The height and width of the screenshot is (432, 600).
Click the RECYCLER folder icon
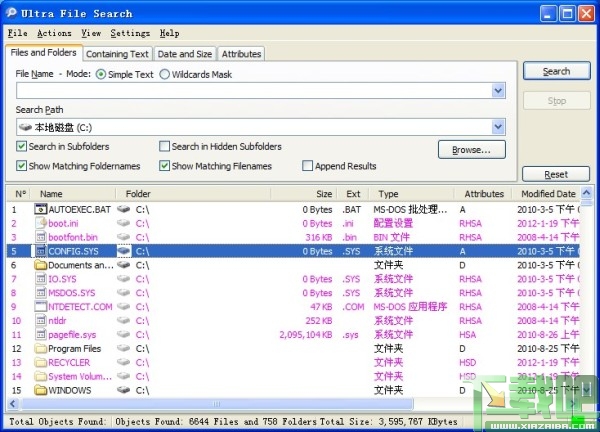click(40, 362)
